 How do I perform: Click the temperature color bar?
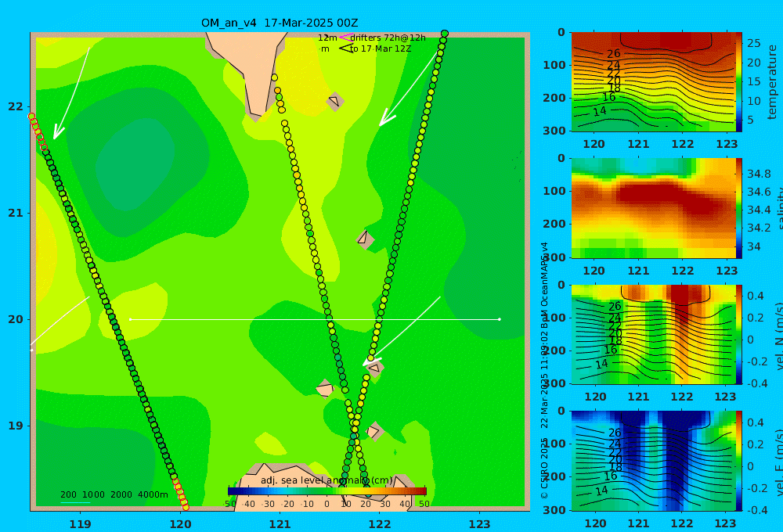[739, 82]
